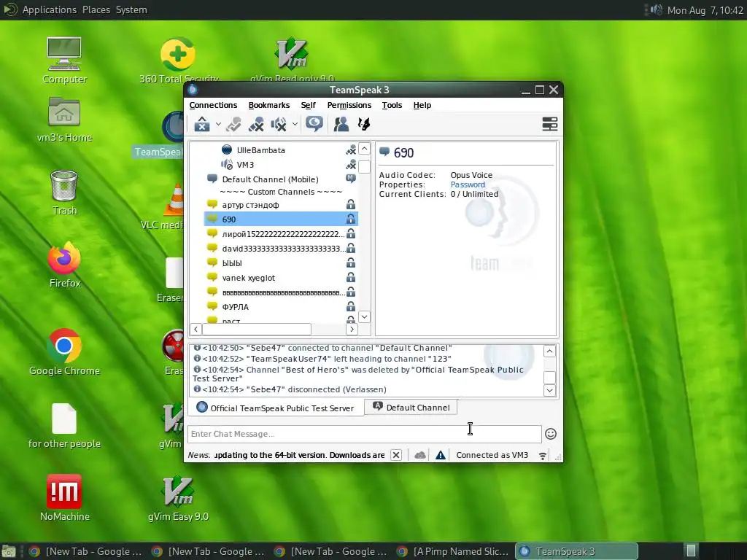The width and height of the screenshot is (747, 560).
Task: Click the Overwolf wolf toolbar icon
Action: [x=364, y=124]
